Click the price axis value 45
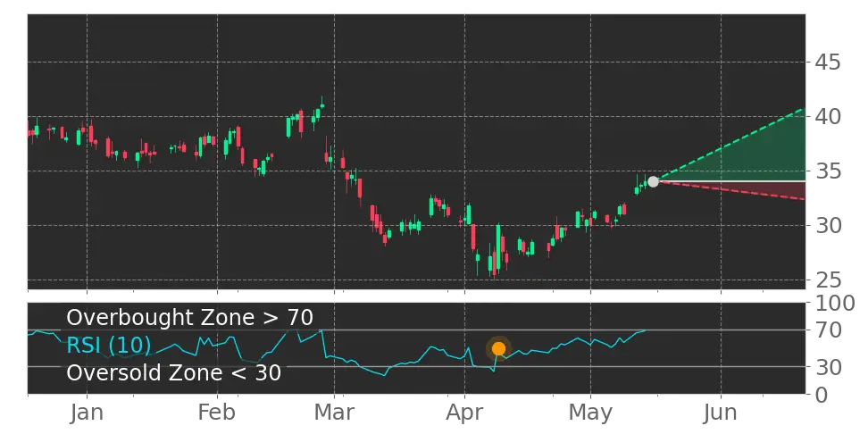 (827, 62)
